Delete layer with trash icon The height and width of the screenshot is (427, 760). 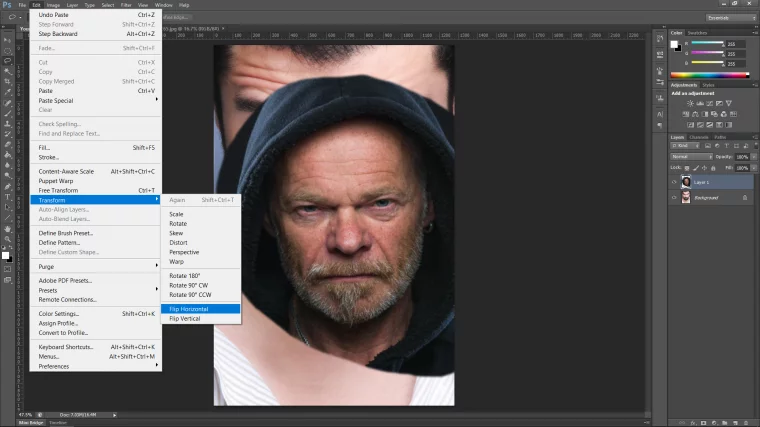[x=746, y=423]
